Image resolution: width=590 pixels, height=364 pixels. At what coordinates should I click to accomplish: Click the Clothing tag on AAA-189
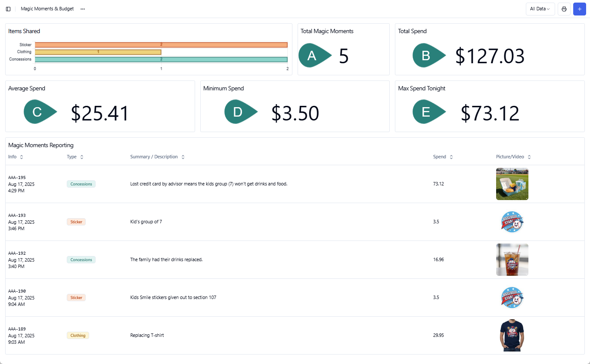78,336
